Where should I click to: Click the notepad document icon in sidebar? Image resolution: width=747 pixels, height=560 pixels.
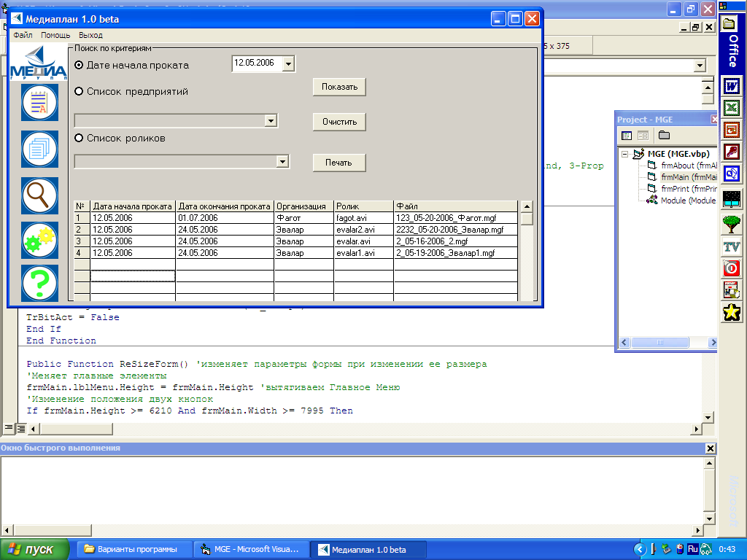(x=39, y=103)
